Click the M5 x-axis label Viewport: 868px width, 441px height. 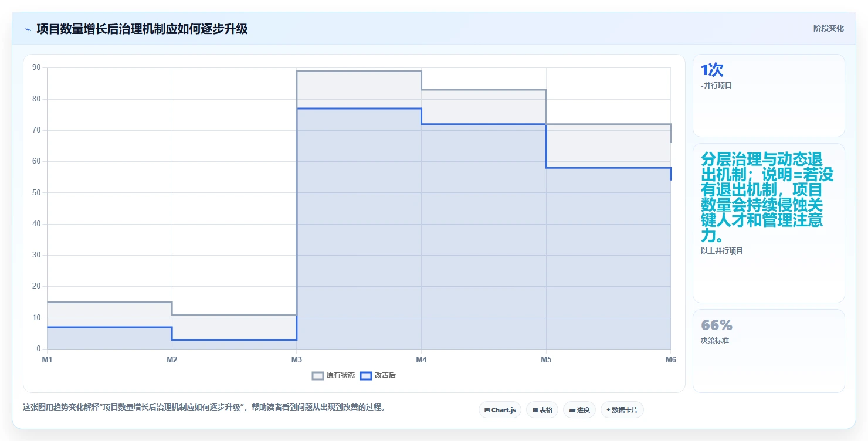546,359
